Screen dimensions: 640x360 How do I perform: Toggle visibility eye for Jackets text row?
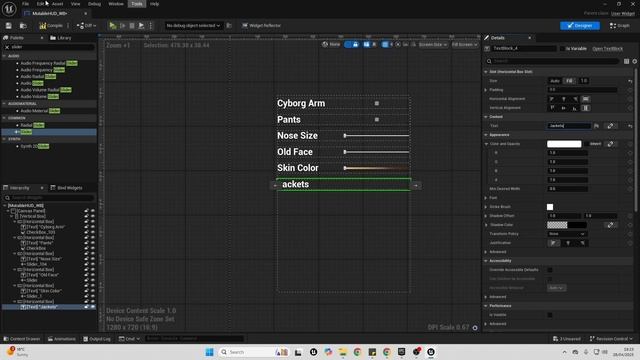[93, 307]
